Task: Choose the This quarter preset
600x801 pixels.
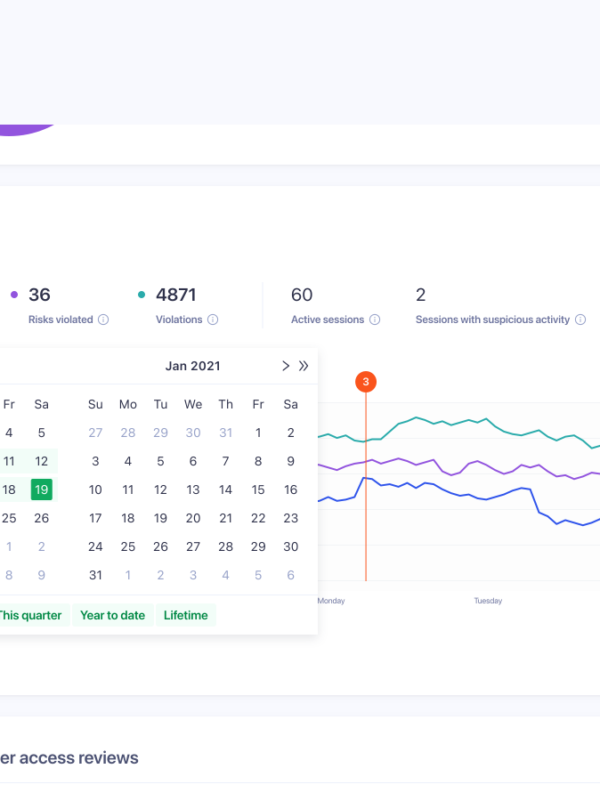Action: (x=30, y=615)
